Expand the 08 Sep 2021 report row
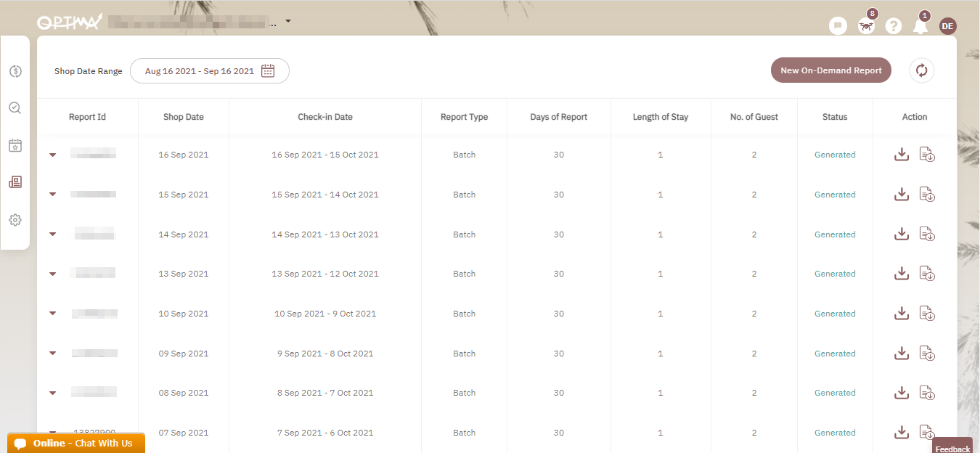Screen dimensions: 980x453 point(52,393)
